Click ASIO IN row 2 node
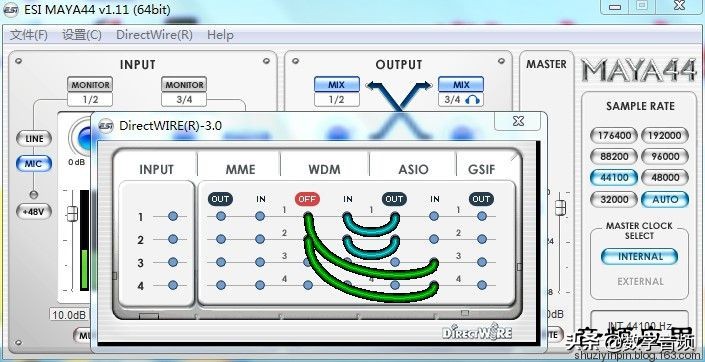 (434, 239)
